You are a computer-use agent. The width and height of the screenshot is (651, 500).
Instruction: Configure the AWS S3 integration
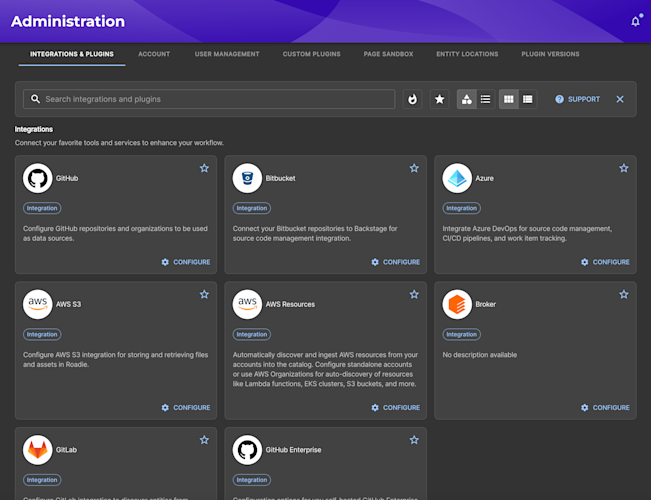click(x=186, y=407)
